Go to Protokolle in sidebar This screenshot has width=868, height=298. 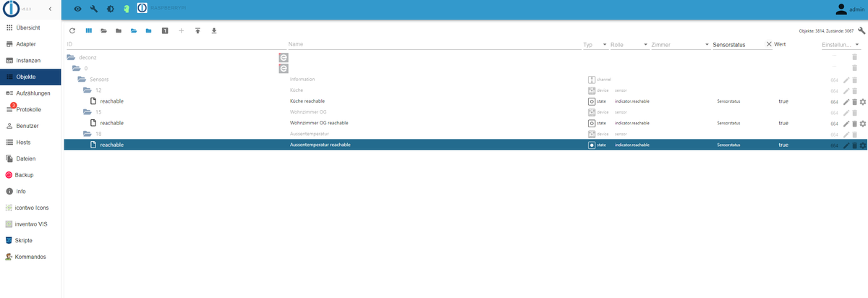30,109
